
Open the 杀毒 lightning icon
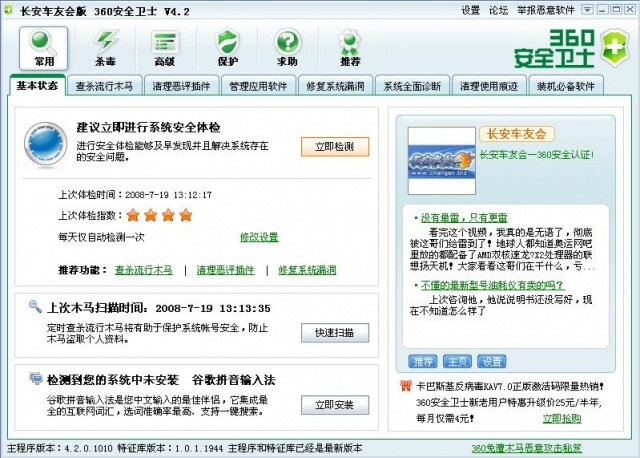[x=105, y=48]
